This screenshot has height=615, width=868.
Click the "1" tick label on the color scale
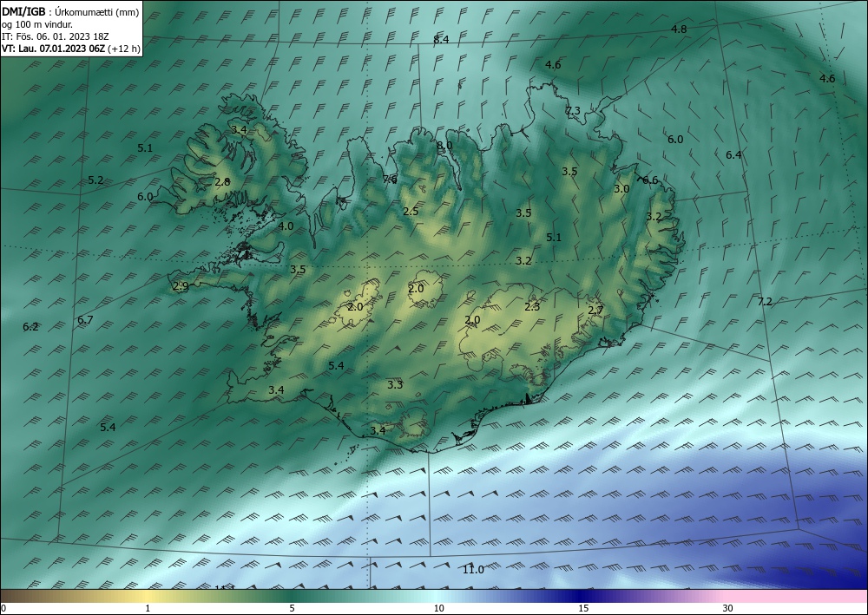(x=148, y=609)
